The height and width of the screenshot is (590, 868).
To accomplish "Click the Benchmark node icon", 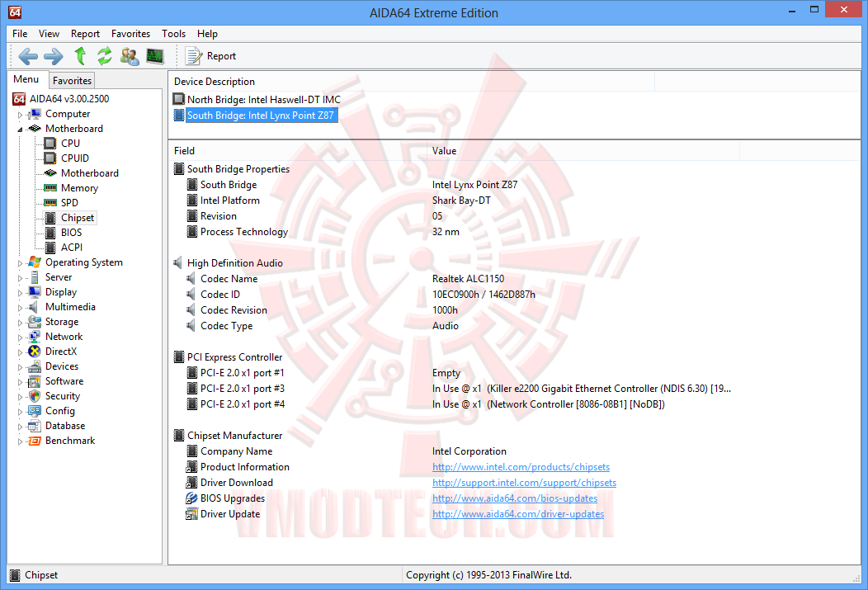I will pyautogui.click(x=35, y=441).
